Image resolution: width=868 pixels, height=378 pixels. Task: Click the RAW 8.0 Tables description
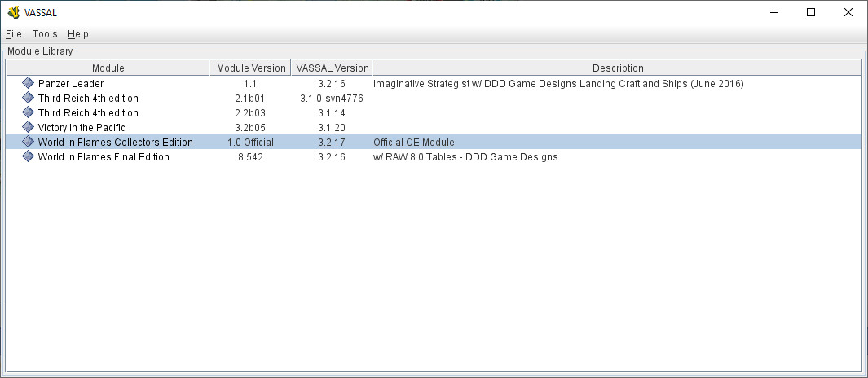click(465, 156)
